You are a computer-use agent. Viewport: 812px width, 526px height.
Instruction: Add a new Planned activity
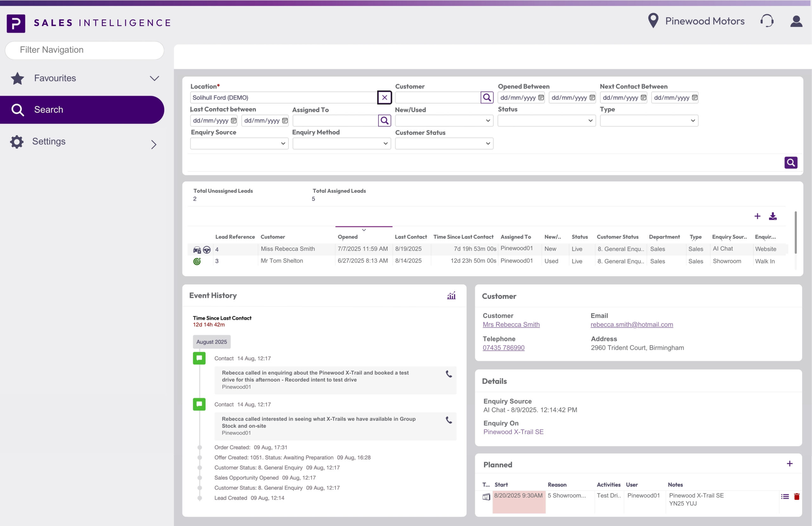click(x=789, y=464)
